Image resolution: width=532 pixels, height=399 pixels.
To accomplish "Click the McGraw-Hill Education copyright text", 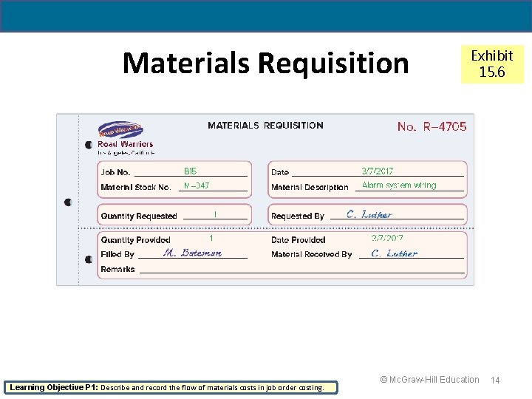I will pyautogui.click(x=429, y=380).
